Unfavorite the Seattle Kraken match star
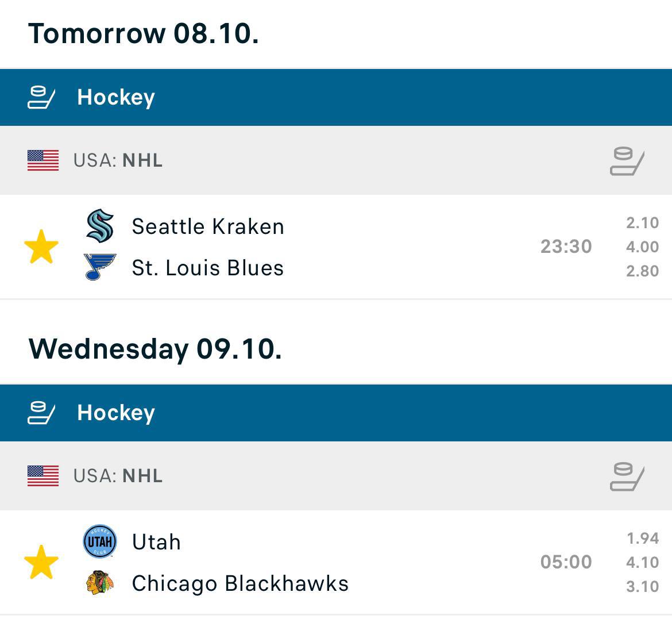 (41, 247)
